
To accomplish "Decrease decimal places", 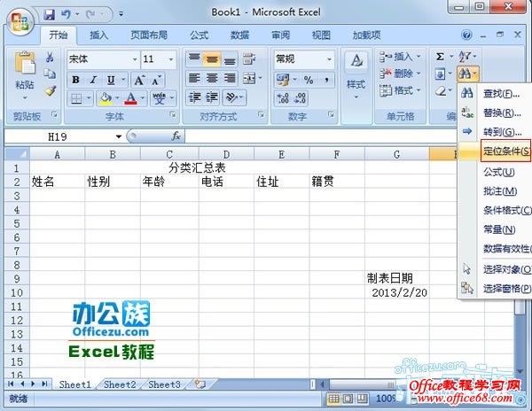I will tap(301, 98).
